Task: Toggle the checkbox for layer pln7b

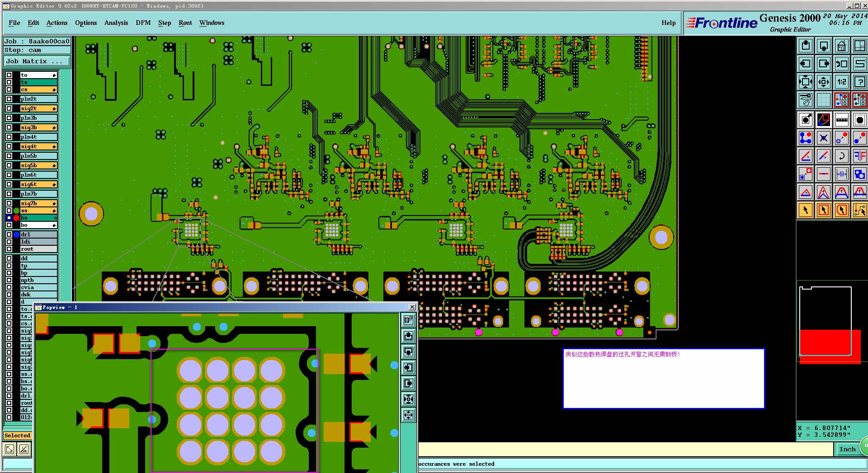Action: coord(9,194)
